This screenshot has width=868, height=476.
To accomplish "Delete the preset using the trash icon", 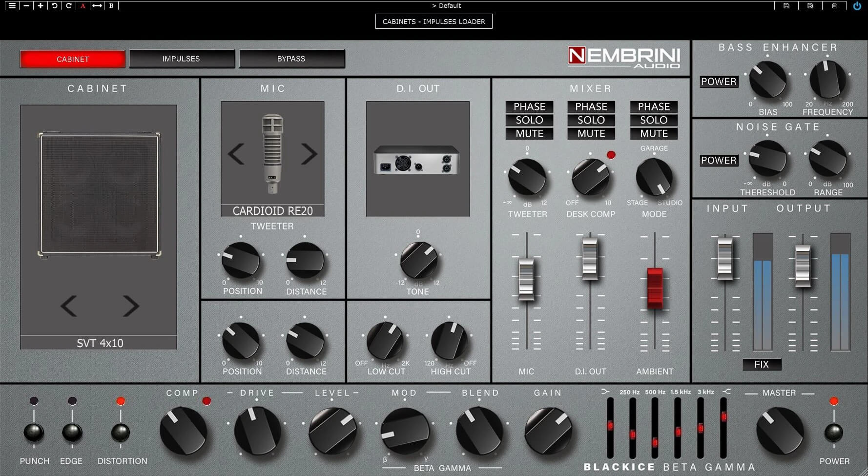I will (834, 5).
